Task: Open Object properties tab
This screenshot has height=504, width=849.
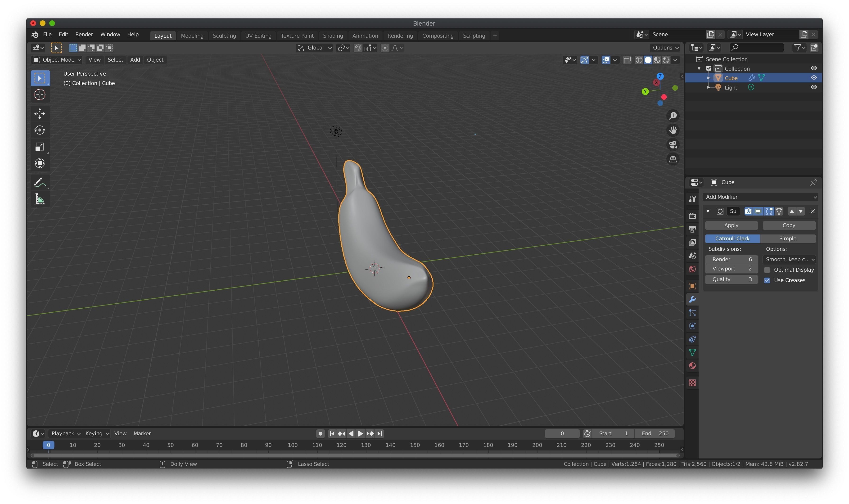Action: click(692, 286)
